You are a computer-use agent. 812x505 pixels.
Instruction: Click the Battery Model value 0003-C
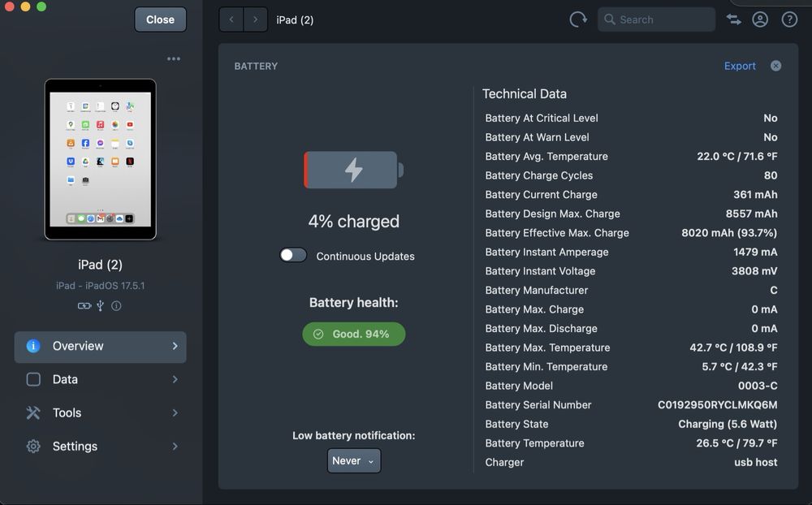(x=758, y=386)
